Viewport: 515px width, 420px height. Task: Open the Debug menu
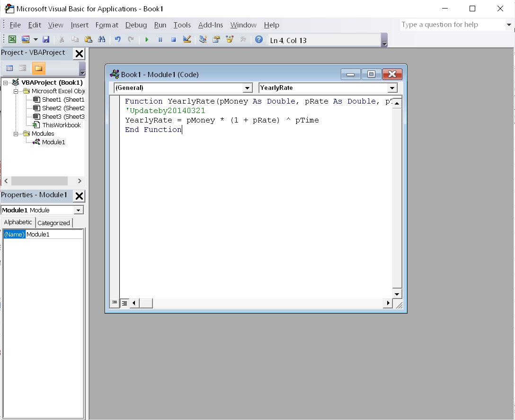point(136,25)
